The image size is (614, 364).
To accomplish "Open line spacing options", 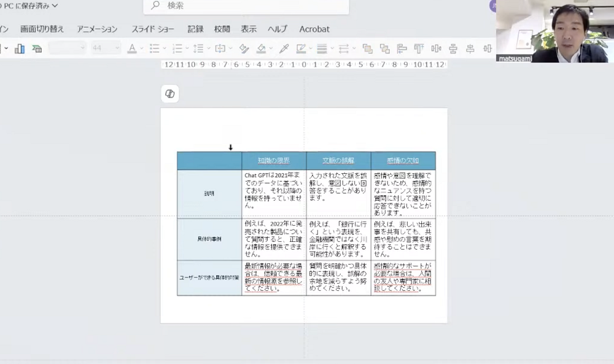I will click(x=198, y=48).
